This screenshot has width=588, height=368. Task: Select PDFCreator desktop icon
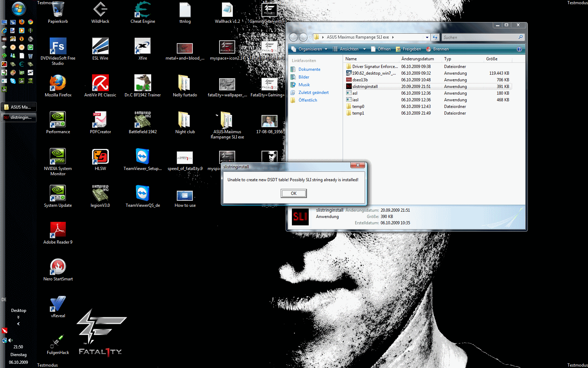[x=100, y=123]
